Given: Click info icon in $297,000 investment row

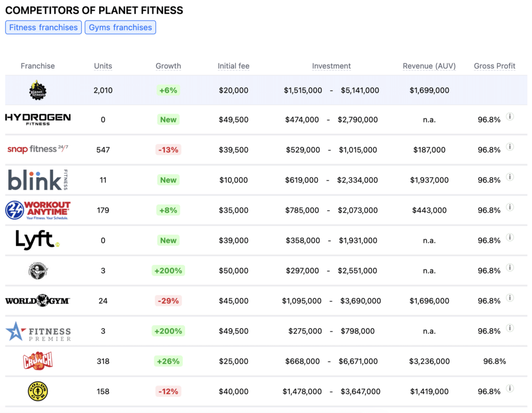Looking at the screenshot, I should [510, 268].
